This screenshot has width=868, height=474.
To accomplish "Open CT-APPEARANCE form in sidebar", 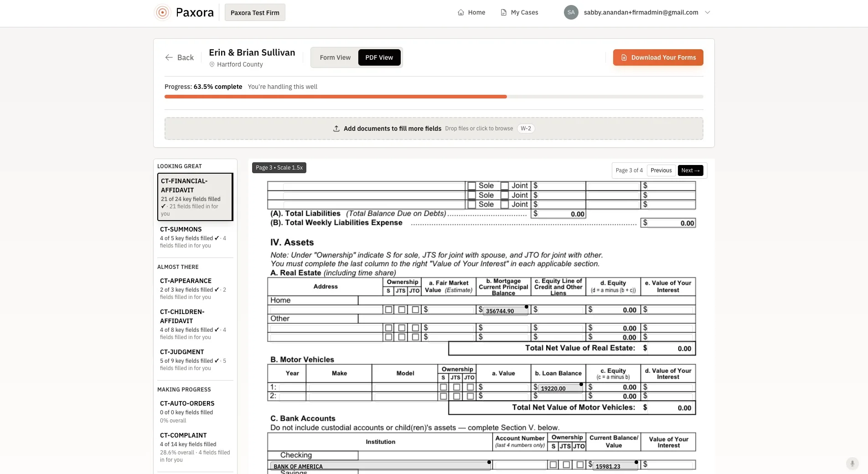I will coord(195,289).
